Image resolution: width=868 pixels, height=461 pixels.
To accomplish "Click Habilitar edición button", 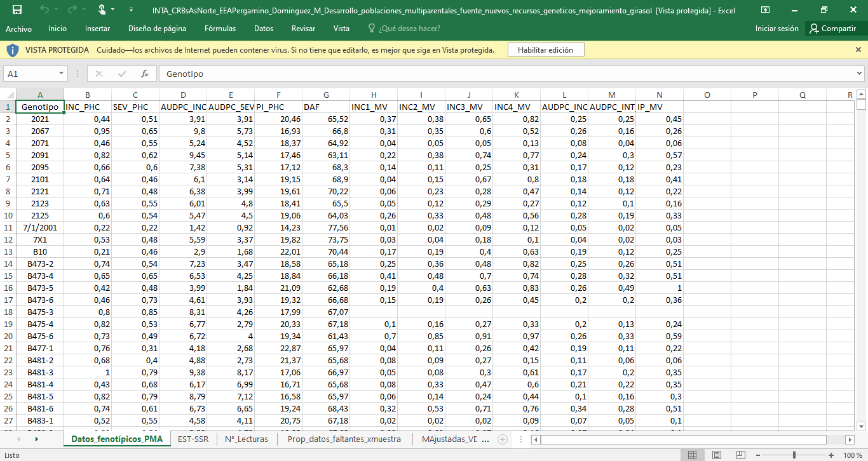I will click(545, 50).
